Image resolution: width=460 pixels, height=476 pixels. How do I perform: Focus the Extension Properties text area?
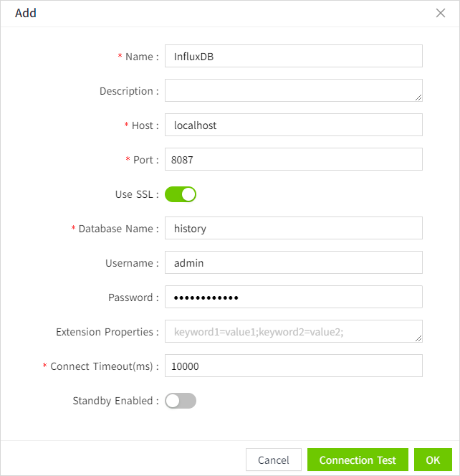click(x=293, y=331)
